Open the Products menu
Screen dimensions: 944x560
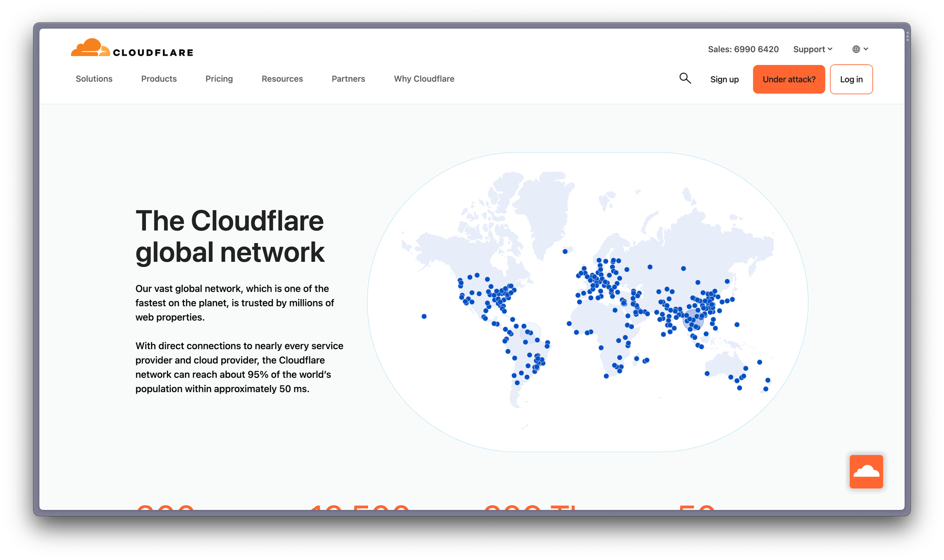pos(159,79)
